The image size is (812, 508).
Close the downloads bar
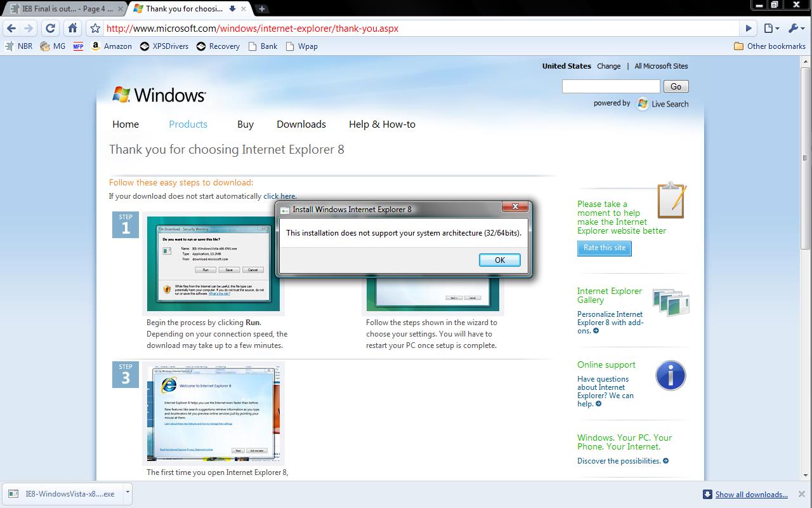click(x=802, y=494)
